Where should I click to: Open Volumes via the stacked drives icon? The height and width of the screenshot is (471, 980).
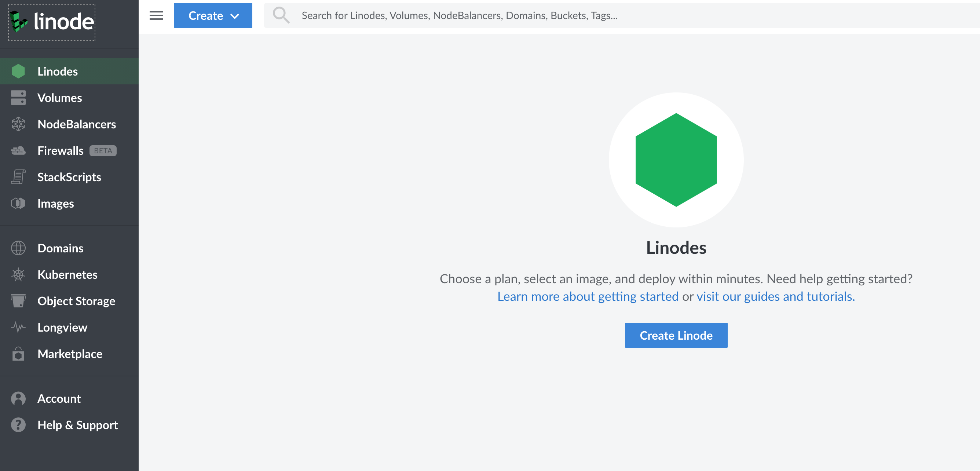click(18, 98)
